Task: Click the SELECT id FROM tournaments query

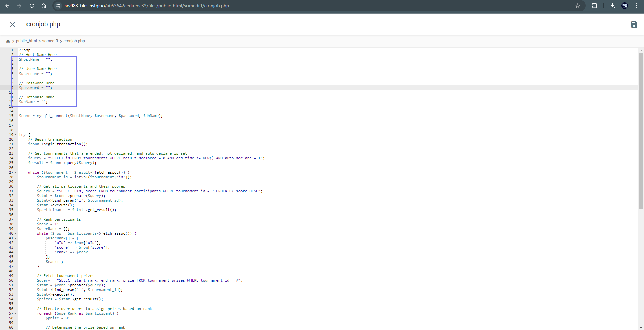Action: click(x=146, y=158)
